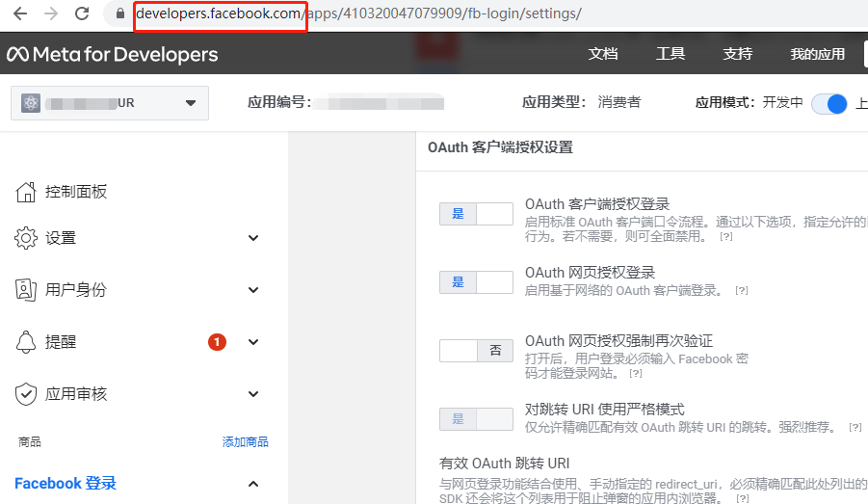
Task: Click the 添加商品 link
Action: coord(245,442)
